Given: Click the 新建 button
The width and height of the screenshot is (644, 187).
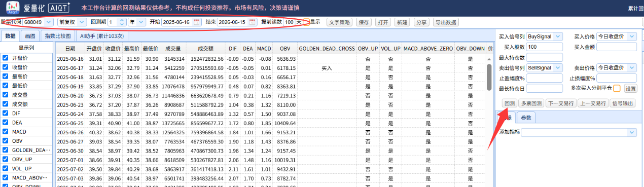Looking at the screenshot, I should click(402, 22).
